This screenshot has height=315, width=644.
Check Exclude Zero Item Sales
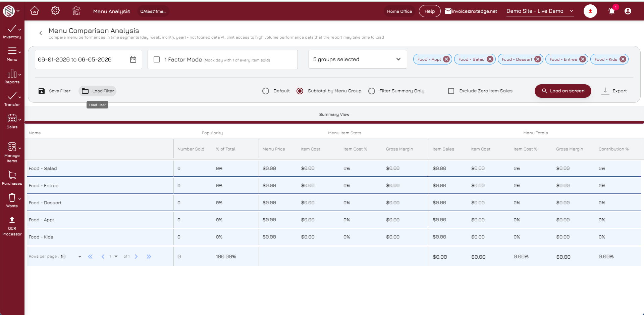pyautogui.click(x=451, y=91)
